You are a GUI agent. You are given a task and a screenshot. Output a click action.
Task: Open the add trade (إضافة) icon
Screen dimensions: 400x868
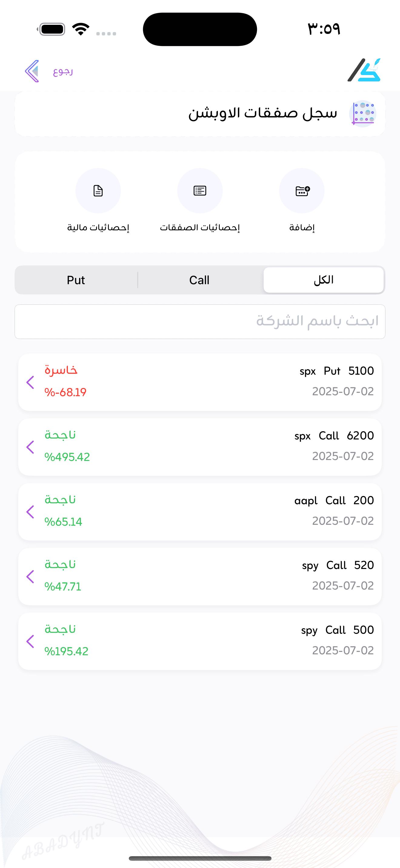pos(302,191)
